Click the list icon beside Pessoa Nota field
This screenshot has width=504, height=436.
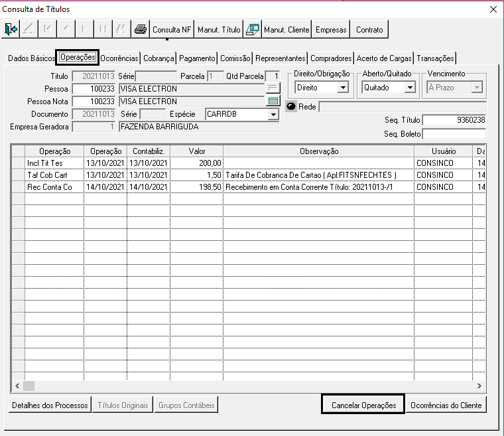(273, 101)
